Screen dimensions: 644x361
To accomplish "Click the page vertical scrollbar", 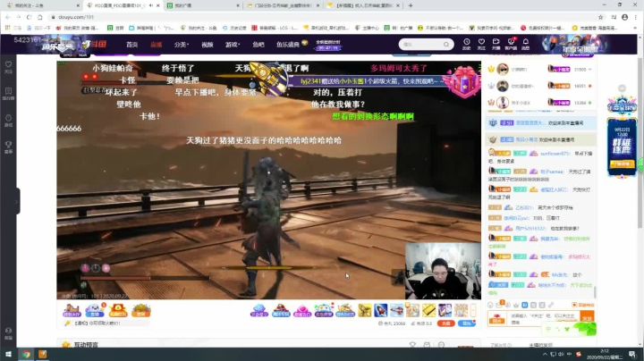I will (640, 144).
